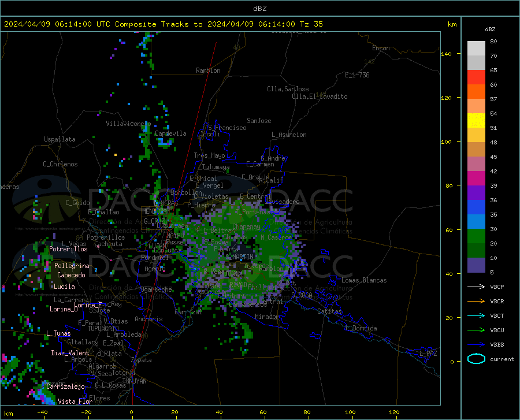Click the Ugarteche label
Image resolution: width=520 pixels, height=420 pixels.
point(156,289)
